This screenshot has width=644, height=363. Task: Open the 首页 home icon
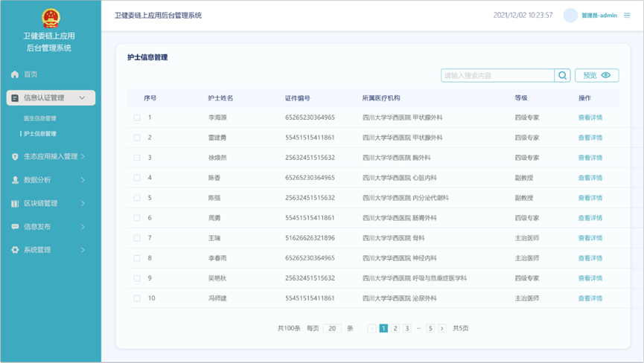[15, 74]
